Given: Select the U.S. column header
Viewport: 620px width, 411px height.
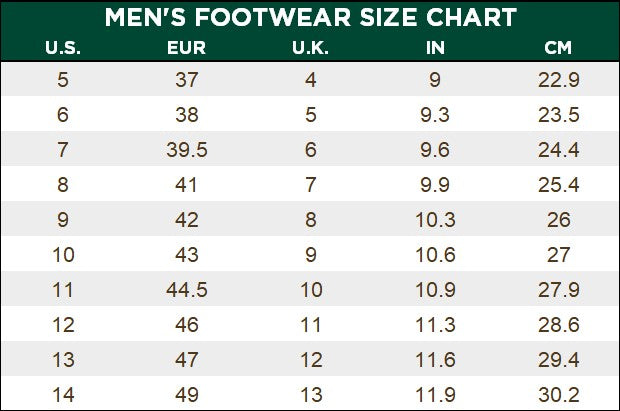Looking at the screenshot, I should (x=63, y=48).
